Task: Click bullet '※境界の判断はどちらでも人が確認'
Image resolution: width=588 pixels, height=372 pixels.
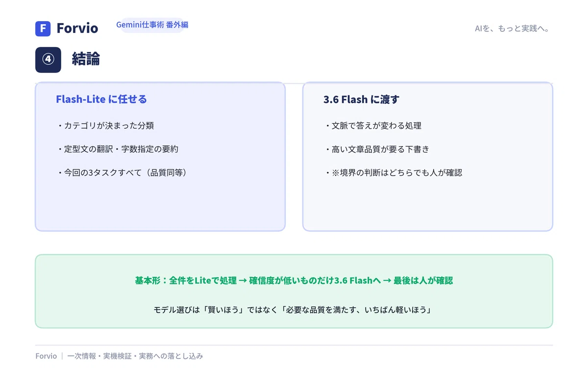Action: click(x=393, y=173)
